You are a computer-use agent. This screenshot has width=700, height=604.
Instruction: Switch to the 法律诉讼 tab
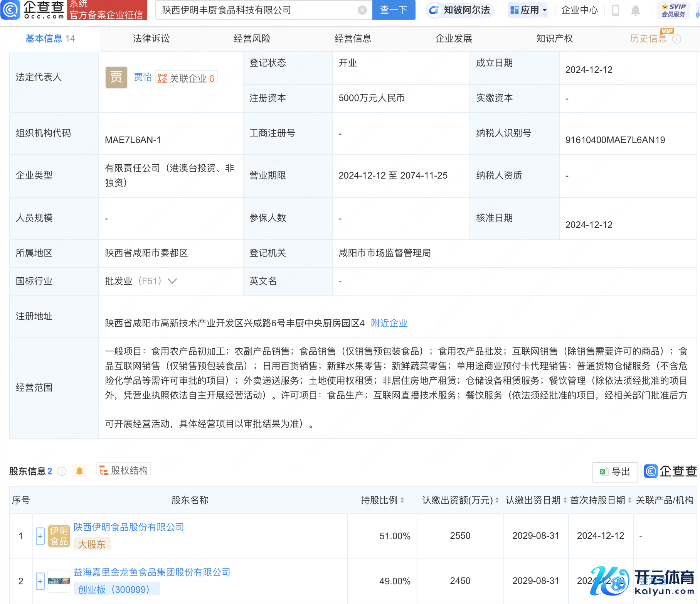tap(151, 39)
